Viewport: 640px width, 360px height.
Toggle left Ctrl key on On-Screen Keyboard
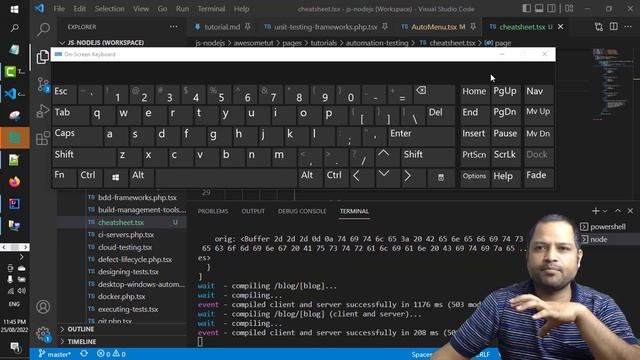(89, 177)
